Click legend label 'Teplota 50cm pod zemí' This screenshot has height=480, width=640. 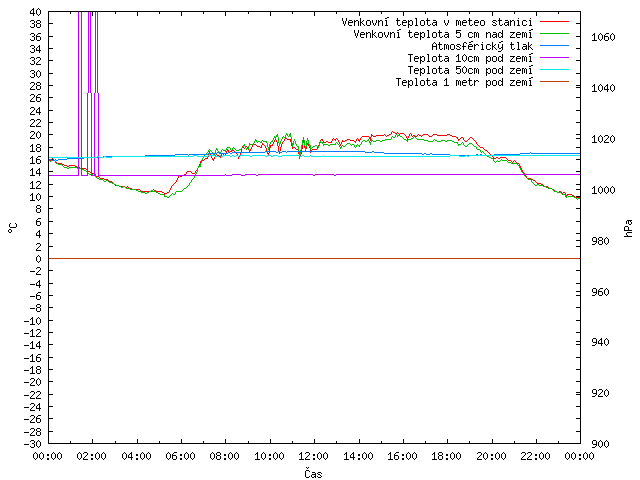tap(470, 70)
